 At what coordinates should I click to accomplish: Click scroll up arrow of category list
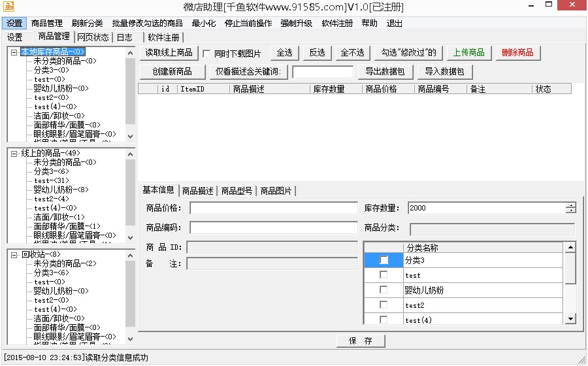(x=570, y=247)
